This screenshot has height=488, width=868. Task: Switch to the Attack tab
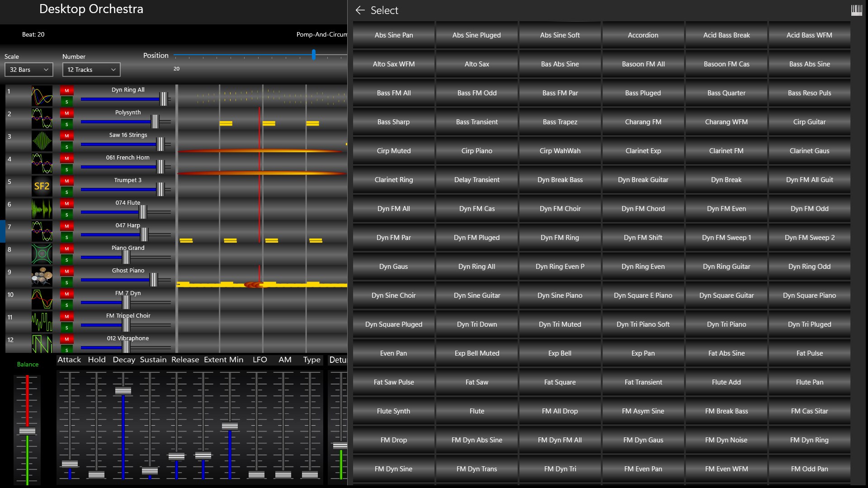point(69,359)
